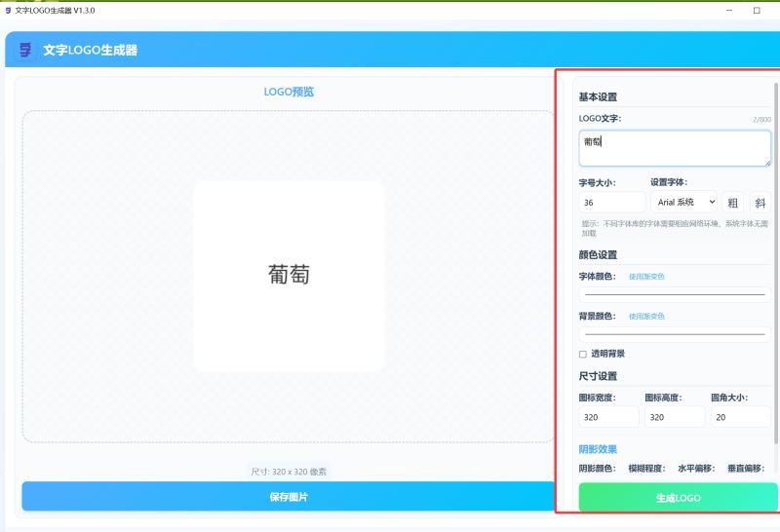Click the 文字LOGO生成器 header title
The height and width of the screenshot is (532, 780).
[90, 50]
